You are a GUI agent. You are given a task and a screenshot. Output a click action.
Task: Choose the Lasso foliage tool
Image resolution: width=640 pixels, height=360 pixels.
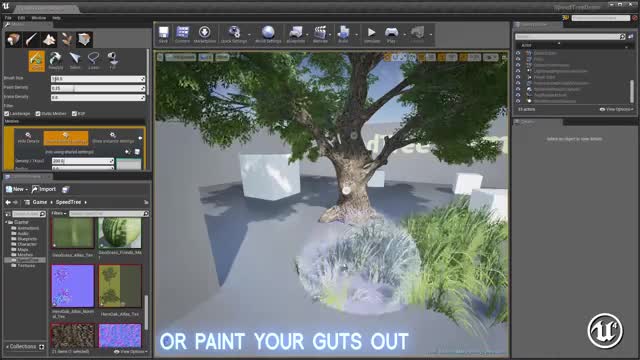coord(94,60)
